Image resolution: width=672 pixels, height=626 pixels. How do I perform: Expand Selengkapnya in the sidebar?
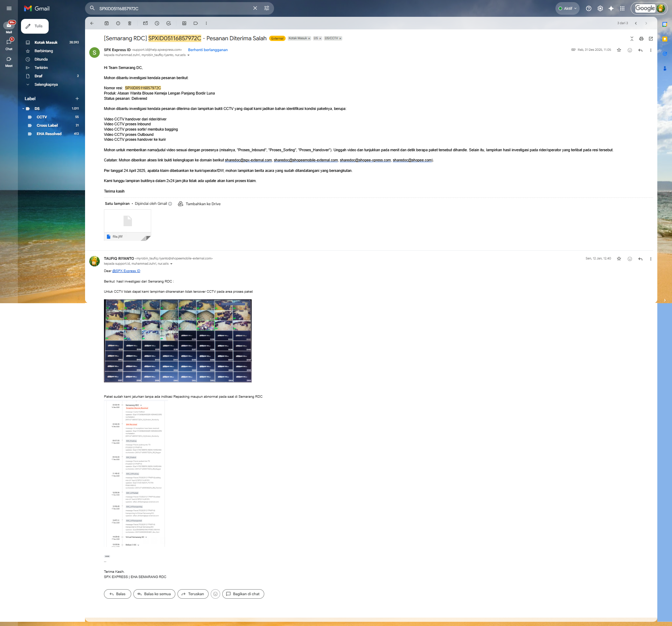click(x=46, y=84)
